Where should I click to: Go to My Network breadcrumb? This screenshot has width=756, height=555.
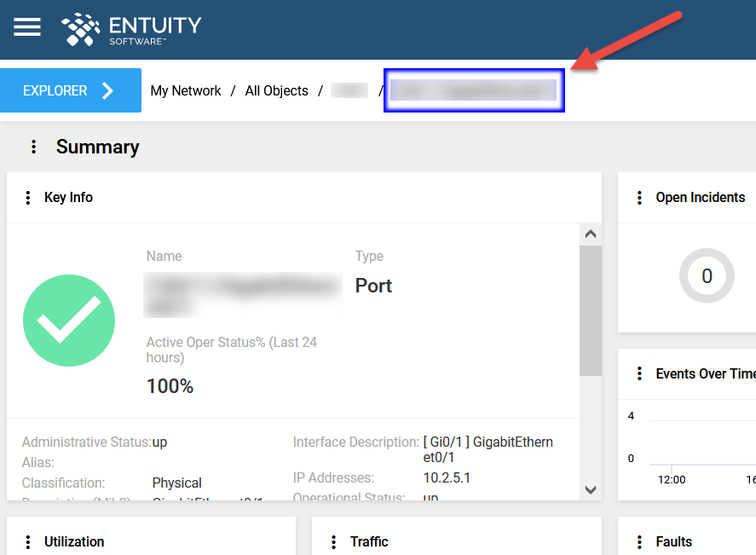[x=186, y=90]
